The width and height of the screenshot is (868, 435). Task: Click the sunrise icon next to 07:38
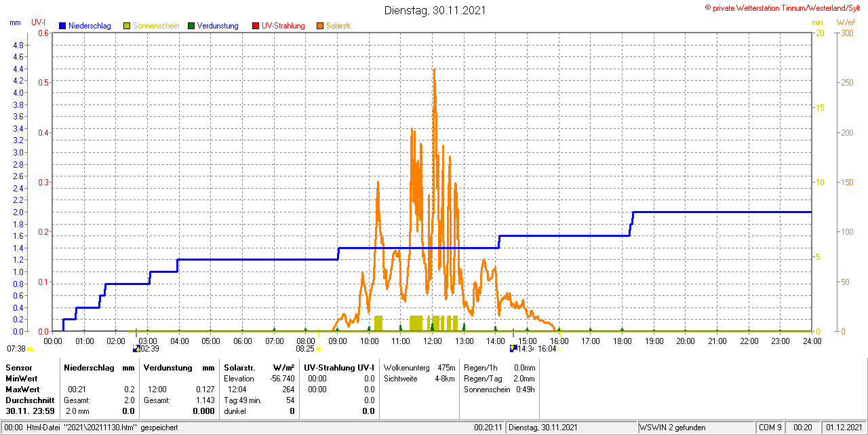pos(30,349)
